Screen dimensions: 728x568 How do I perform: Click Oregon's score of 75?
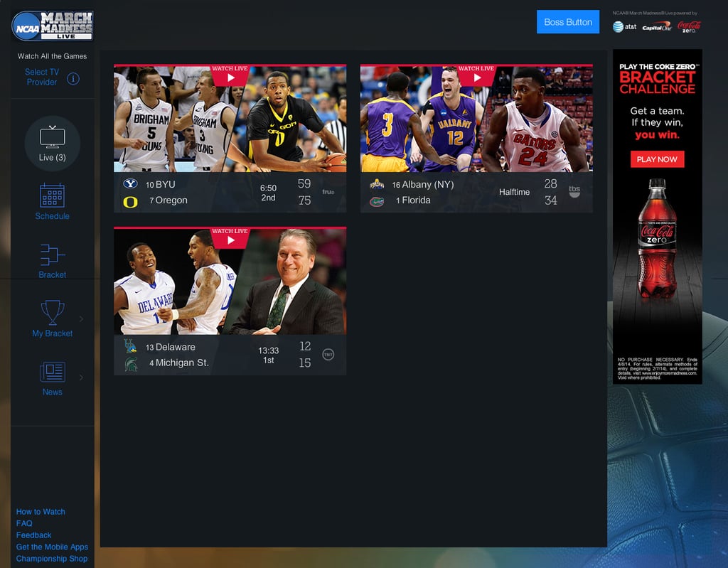304,200
